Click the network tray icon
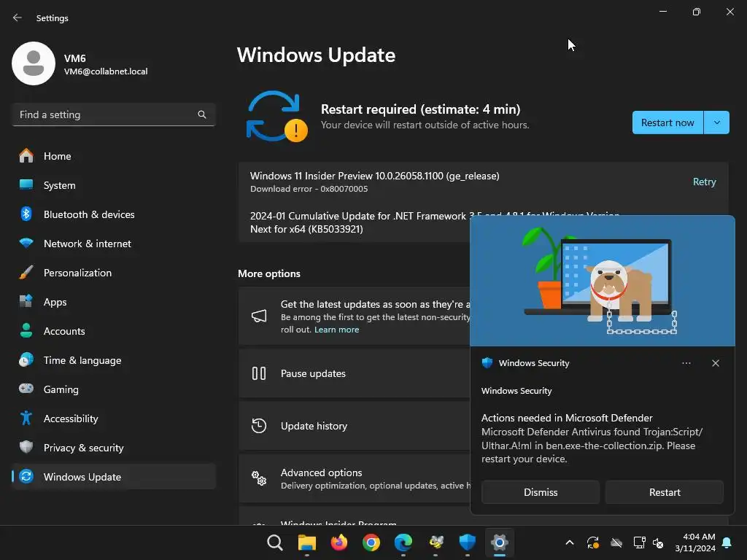747x560 pixels. pos(639,542)
